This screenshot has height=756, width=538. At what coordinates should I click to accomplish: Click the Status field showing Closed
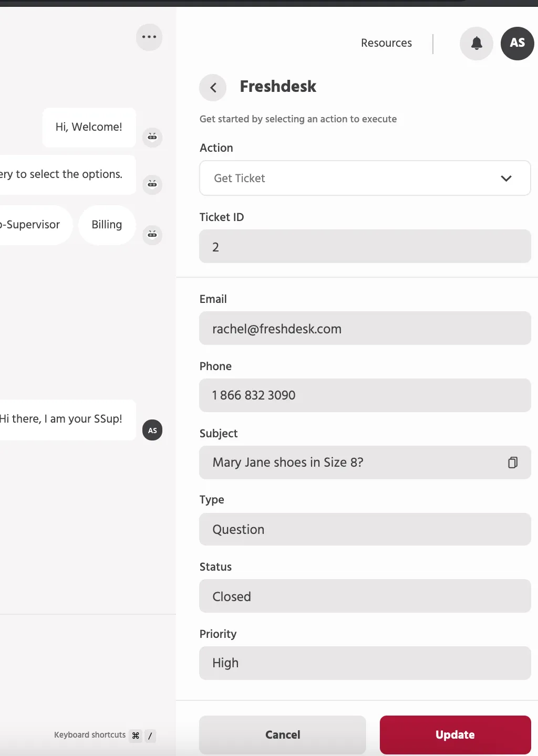pyautogui.click(x=365, y=596)
